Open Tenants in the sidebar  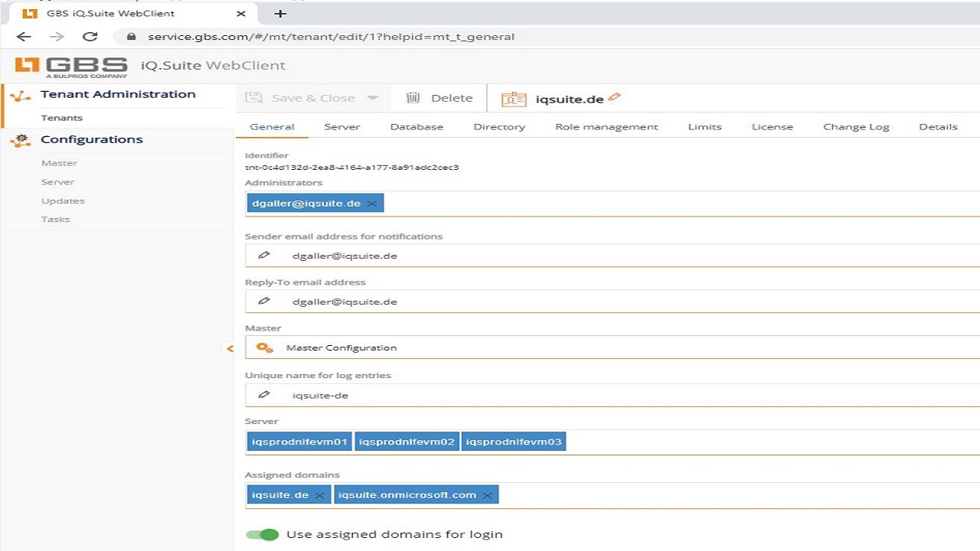coord(62,118)
